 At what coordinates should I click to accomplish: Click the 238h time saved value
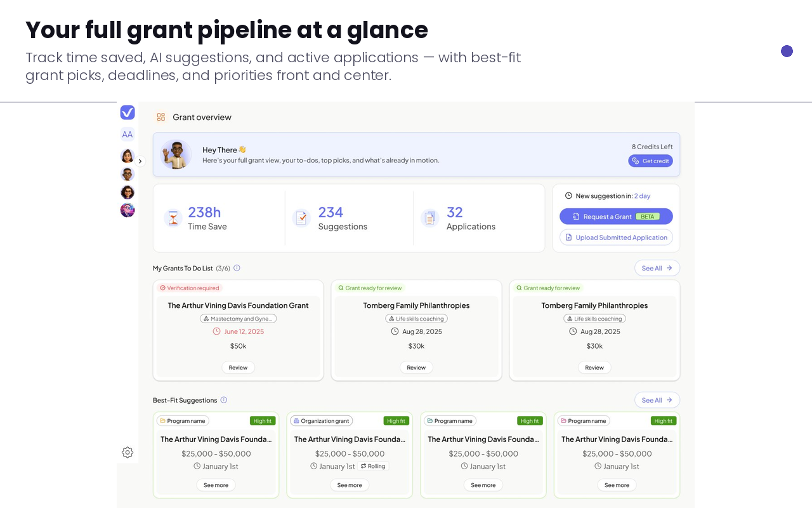click(204, 212)
